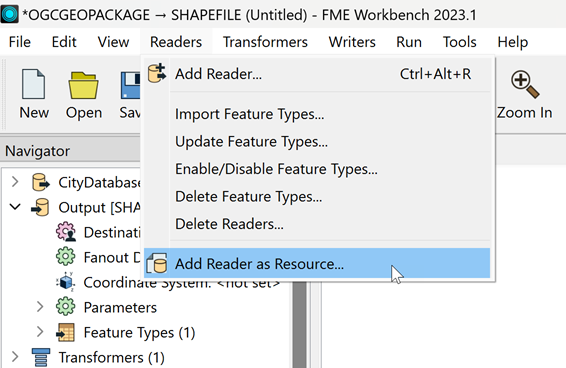Expand the Transformers (1) node
The image size is (566, 368).
[15, 357]
